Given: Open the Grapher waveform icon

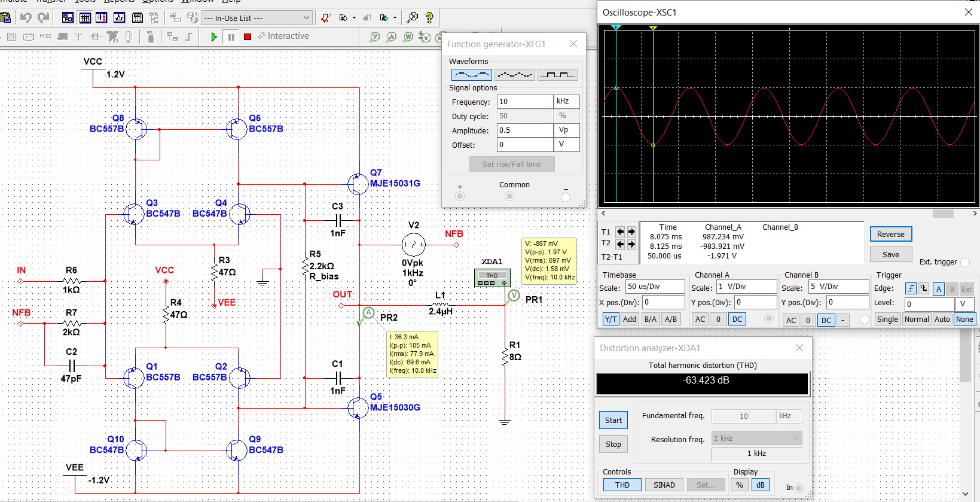Looking at the screenshot, I should pyautogui.click(x=120, y=18).
